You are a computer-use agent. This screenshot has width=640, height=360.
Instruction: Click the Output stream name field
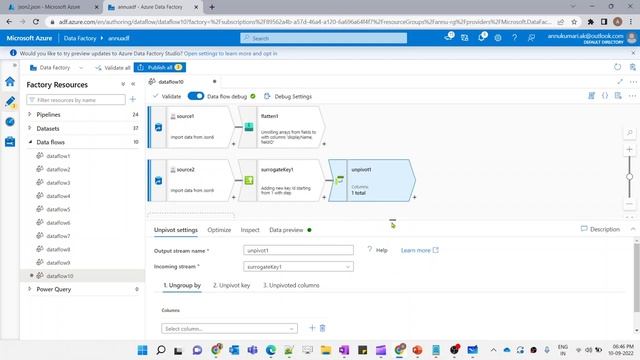click(298, 250)
